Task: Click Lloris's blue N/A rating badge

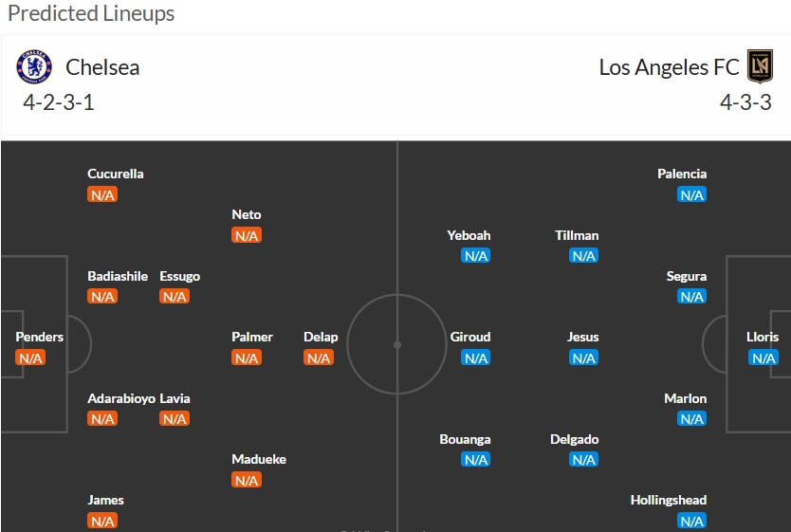Action: click(x=763, y=358)
